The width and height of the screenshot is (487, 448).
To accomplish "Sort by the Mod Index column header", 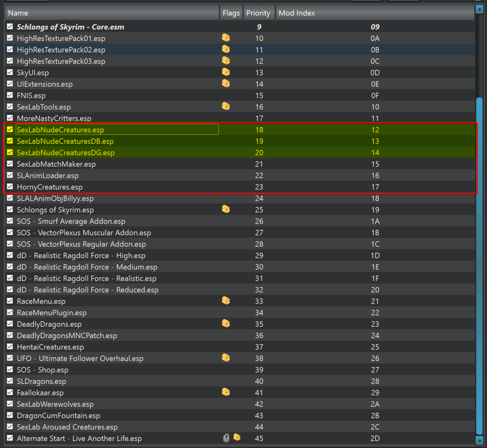I will coord(375,13).
